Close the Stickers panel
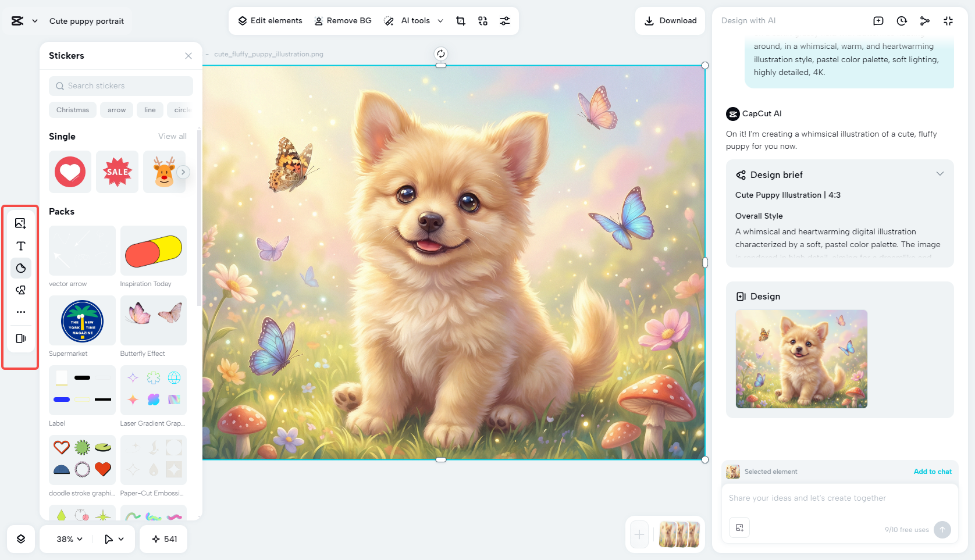975x560 pixels. (188, 56)
